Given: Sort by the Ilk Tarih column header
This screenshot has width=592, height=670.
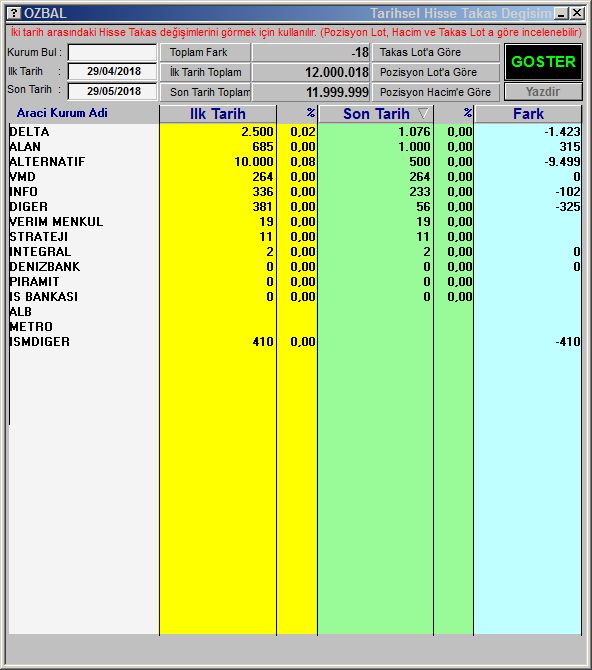Looking at the screenshot, I should click(218, 114).
